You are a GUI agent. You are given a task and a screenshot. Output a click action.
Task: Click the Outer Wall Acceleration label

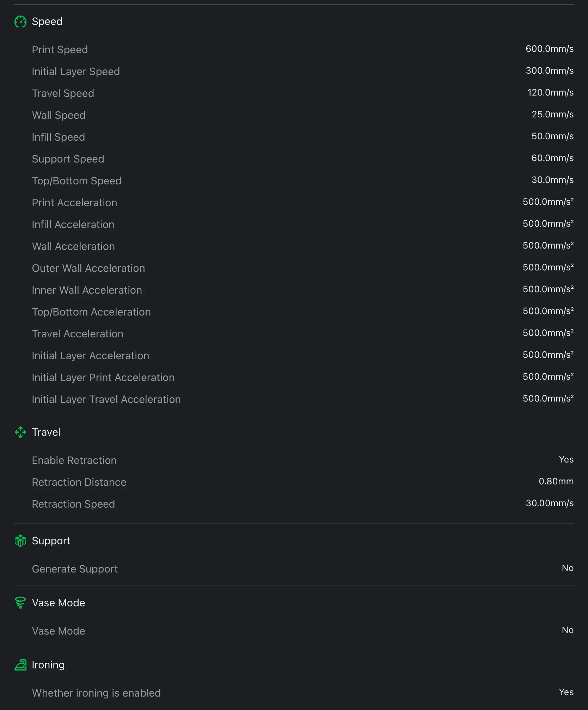point(88,268)
